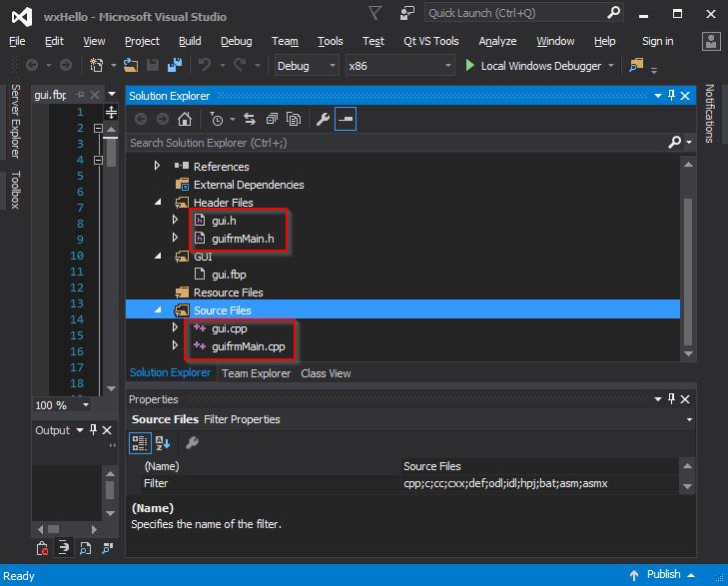The height and width of the screenshot is (586, 728).
Task: Click the Navigate Backward toolbar icon
Action: click(32, 66)
